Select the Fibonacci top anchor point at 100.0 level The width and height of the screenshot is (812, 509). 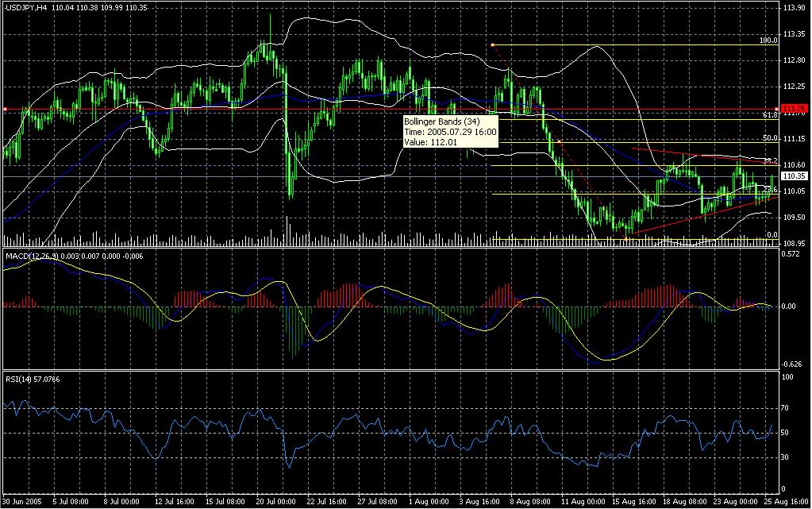(492, 45)
